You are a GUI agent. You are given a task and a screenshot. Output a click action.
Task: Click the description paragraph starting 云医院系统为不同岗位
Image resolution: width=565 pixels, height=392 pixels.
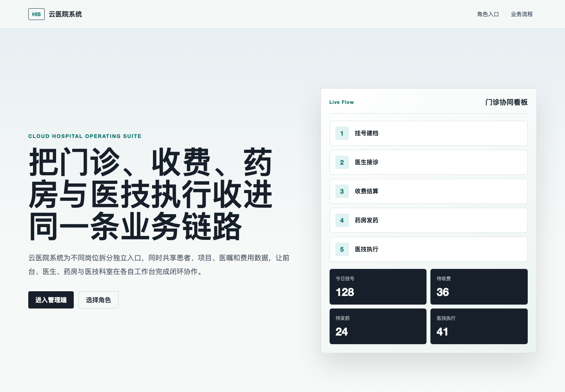[159, 265]
